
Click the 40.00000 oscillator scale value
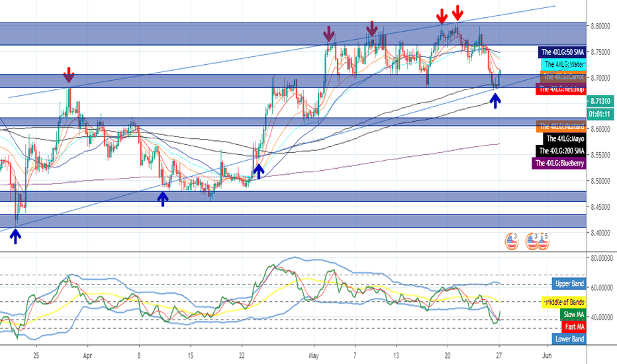pyautogui.click(x=602, y=317)
